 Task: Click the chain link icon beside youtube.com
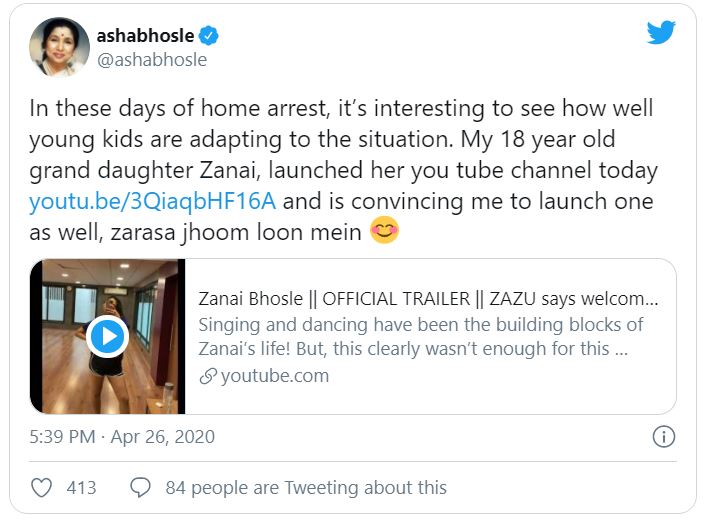tap(208, 377)
